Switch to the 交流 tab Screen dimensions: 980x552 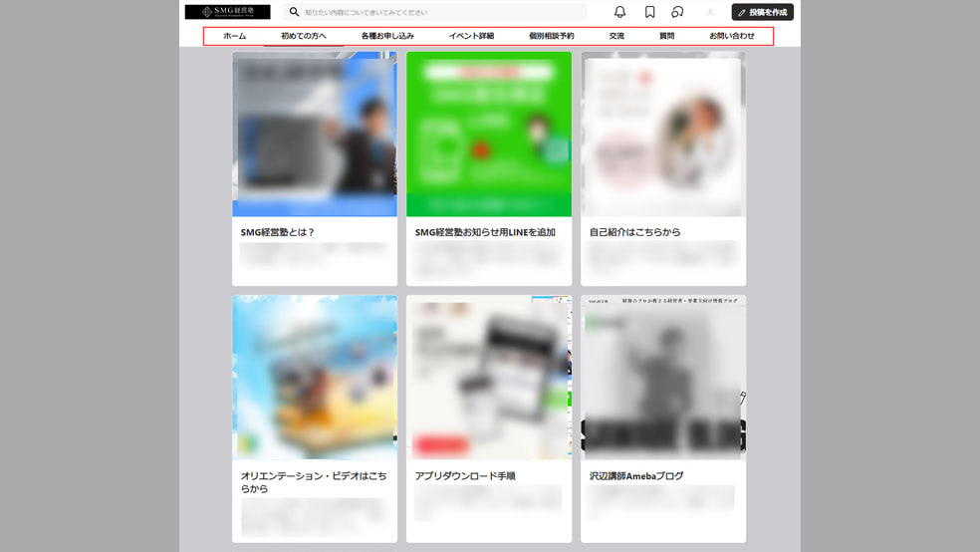(616, 36)
